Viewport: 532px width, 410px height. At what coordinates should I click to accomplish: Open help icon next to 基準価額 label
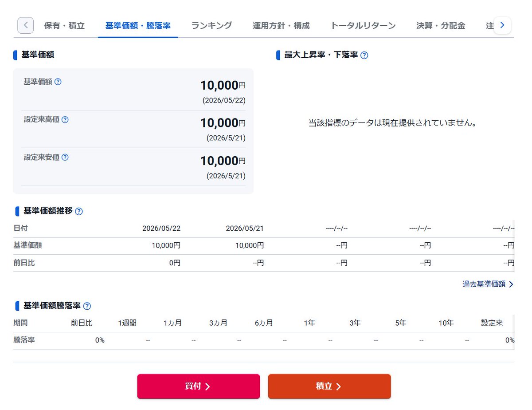58,82
